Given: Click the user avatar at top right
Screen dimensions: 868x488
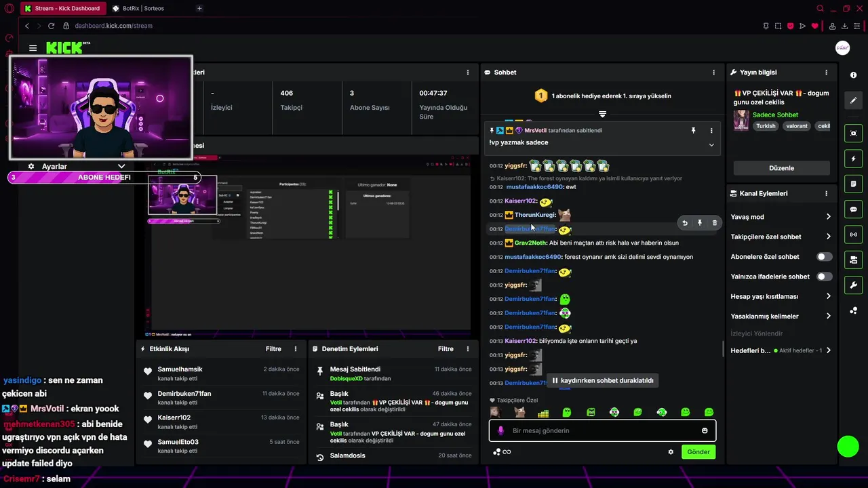Looking at the screenshot, I should pos(842,48).
